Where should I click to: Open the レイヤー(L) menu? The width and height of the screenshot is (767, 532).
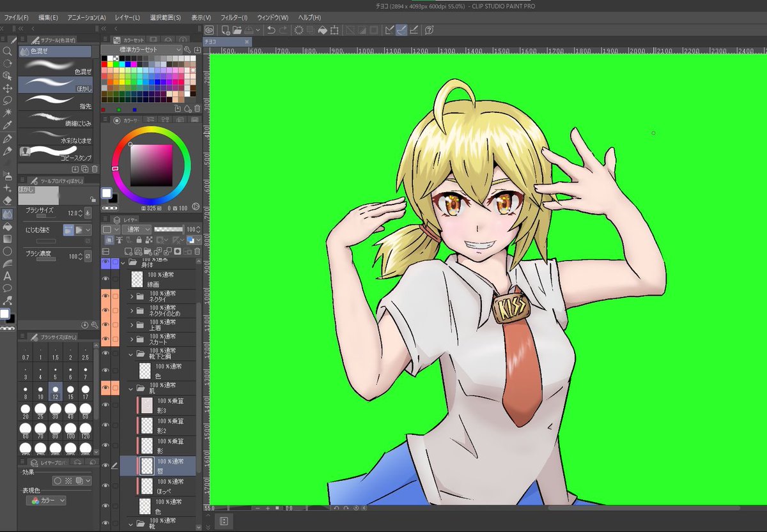click(127, 17)
